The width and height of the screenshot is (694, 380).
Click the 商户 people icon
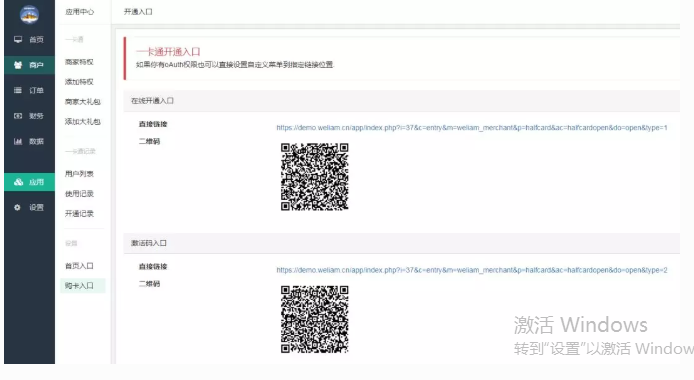(x=18, y=65)
